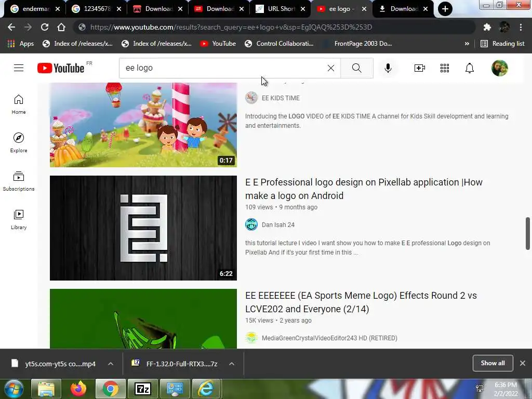Open the Create video camera icon

coord(419,68)
